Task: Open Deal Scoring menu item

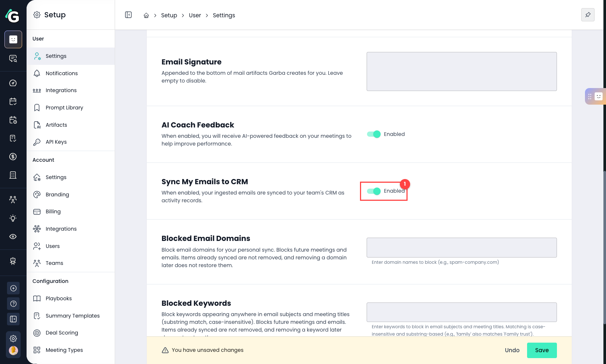Action: (x=71, y=333)
